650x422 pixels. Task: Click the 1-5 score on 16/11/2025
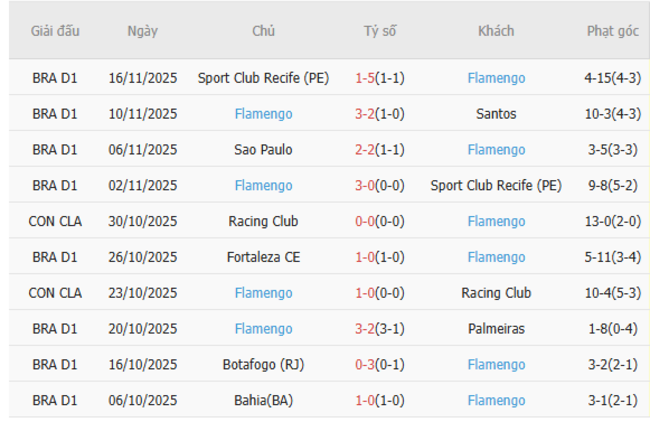point(366,78)
